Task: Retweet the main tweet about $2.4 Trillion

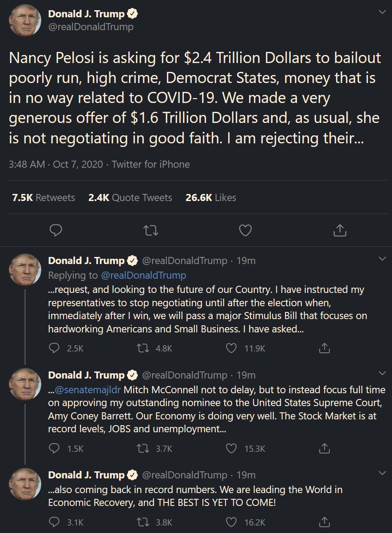Action: pyautogui.click(x=151, y=230)
